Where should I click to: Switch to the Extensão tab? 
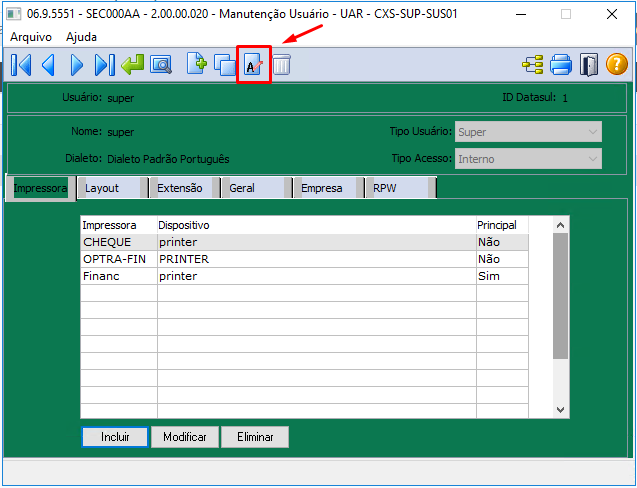(185, 188)
